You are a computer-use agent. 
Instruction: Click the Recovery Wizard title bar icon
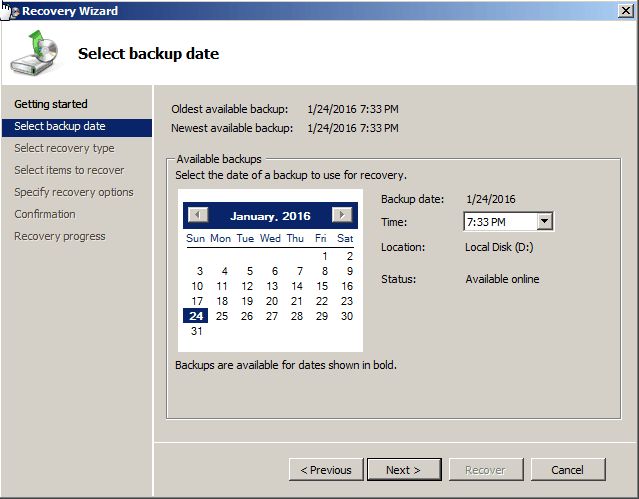point(11,11)
